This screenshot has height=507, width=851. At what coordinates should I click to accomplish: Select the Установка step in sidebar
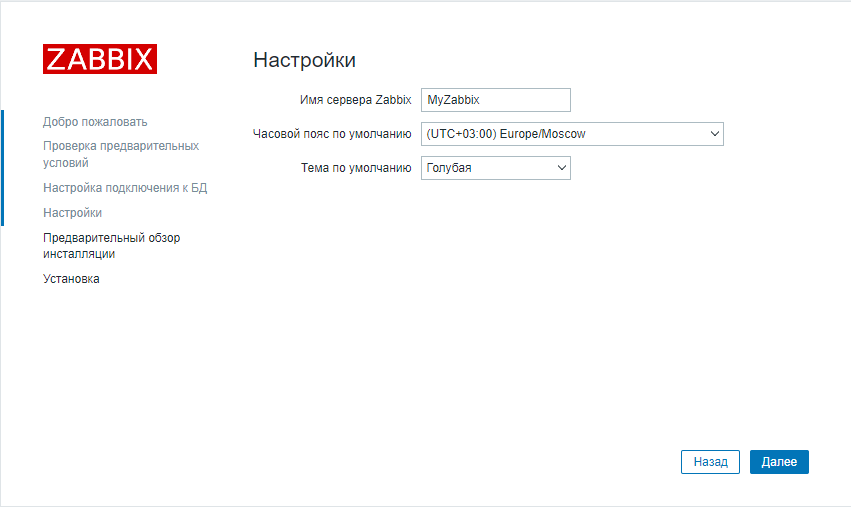coord(71,279)
